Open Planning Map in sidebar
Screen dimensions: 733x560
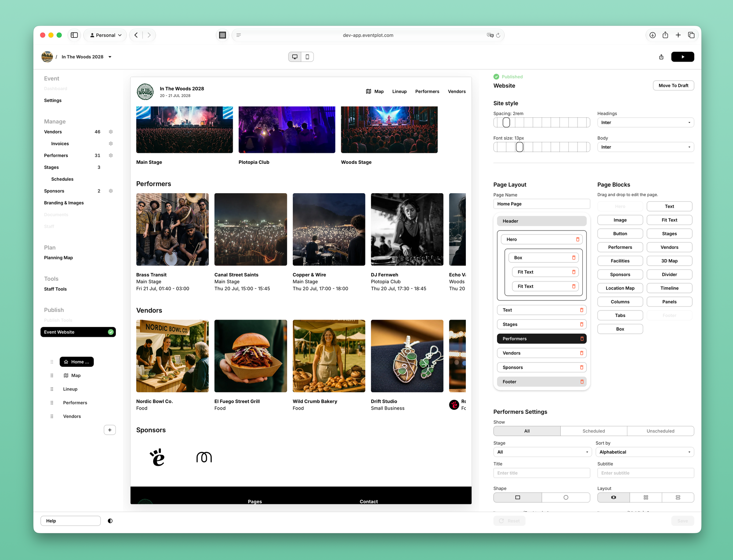click(x=58, y=258)
